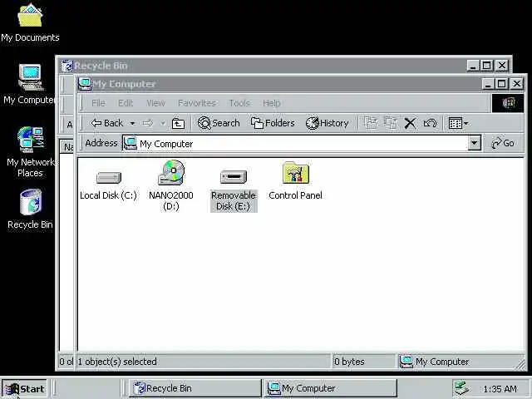Select My Documents desktop icon
Screen dimensions: 532x399
click(30, 22)
